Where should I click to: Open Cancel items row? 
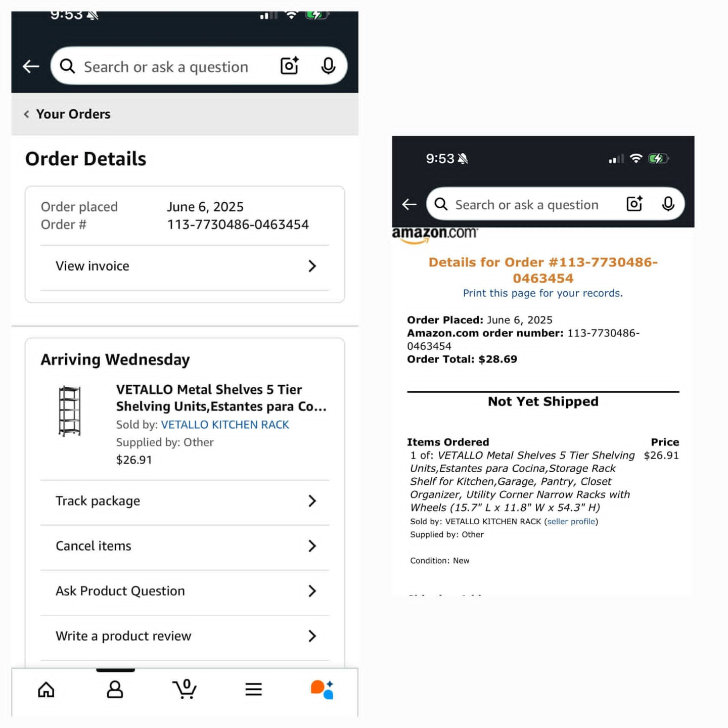(x=185, y=546)
